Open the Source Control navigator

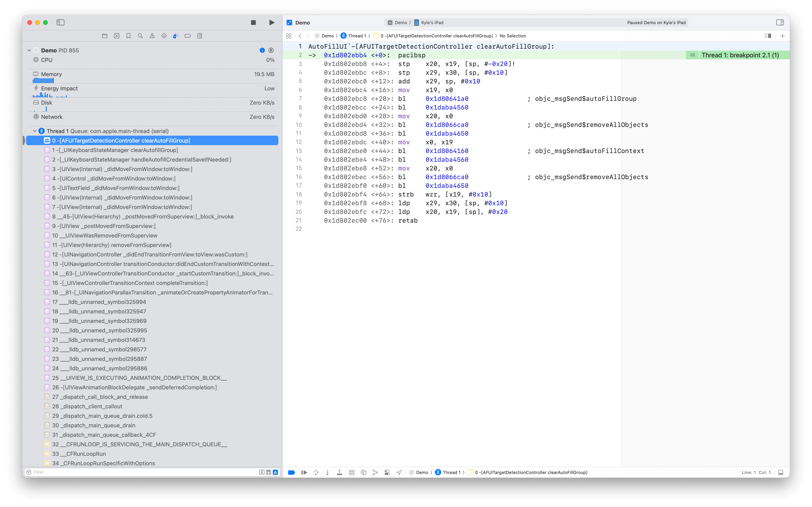pos(117,36)
